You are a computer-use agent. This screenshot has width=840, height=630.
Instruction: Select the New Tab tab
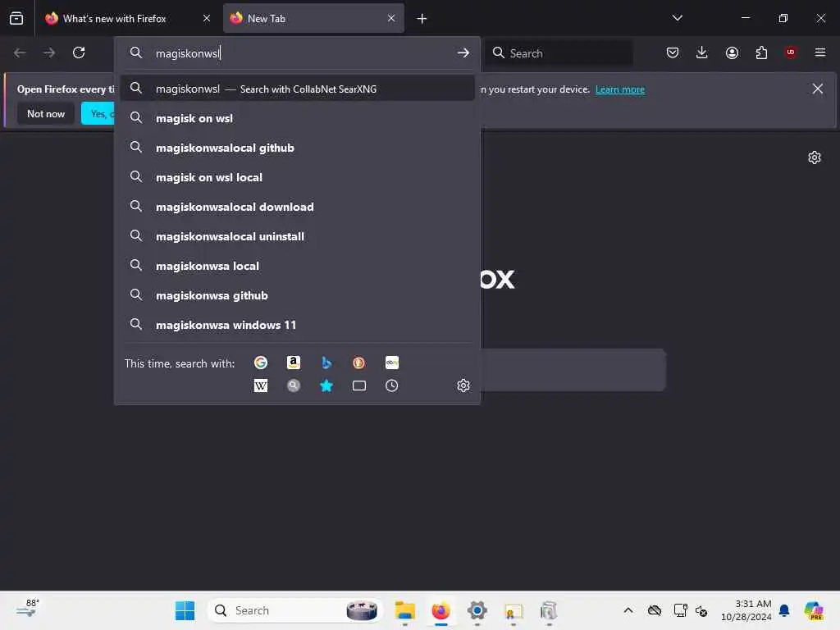[313, 18]
